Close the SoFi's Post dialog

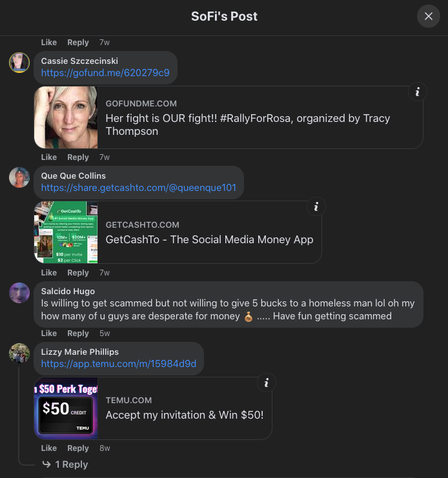click(x=429, y=16)
